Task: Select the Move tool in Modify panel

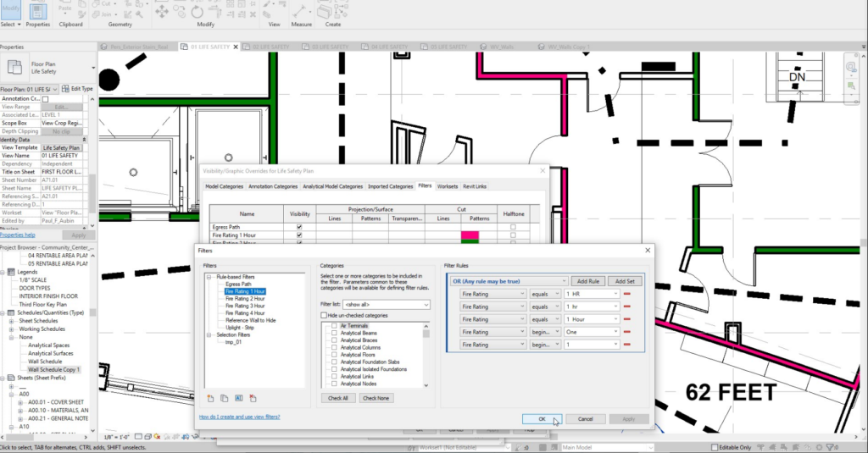Action: (162, 12)
